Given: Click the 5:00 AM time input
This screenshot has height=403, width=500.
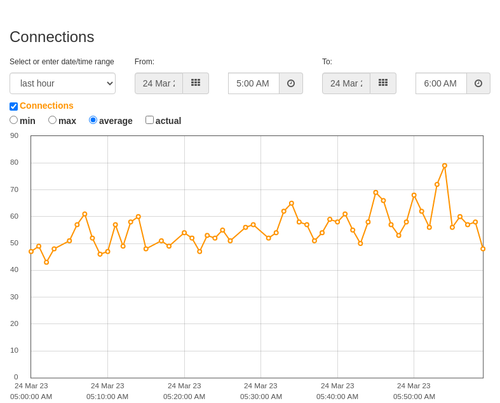Looking at the screenshot, I should 254,83.
